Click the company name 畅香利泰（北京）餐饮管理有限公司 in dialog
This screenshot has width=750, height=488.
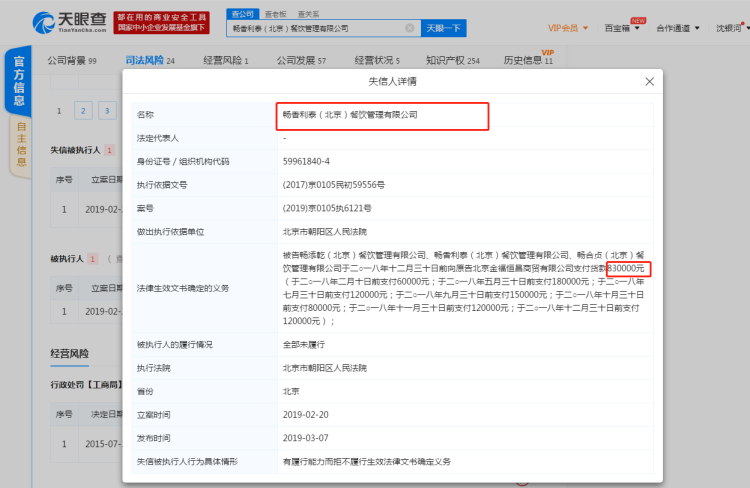click(x=350, y=115)
